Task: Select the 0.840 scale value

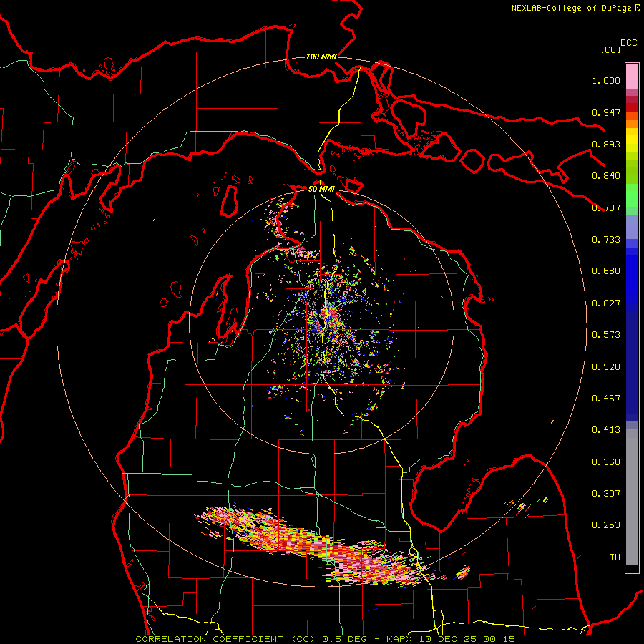Action: (x=606, y=176)
